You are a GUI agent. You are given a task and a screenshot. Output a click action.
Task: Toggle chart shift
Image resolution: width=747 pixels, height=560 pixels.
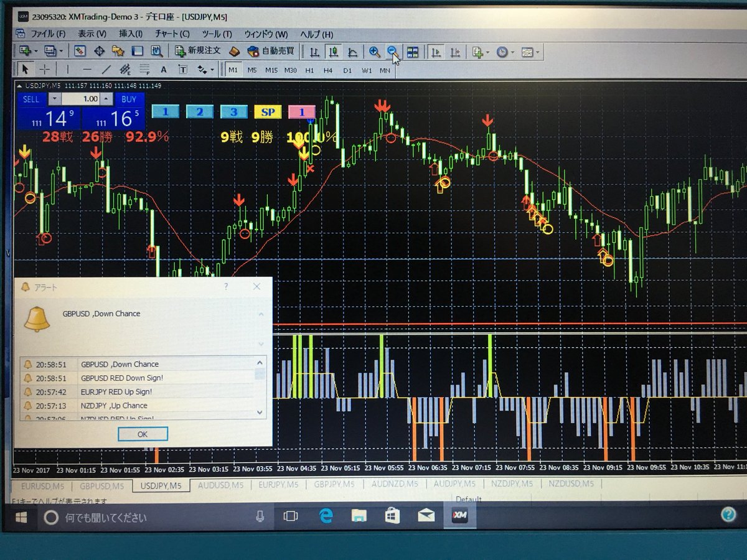456,52
